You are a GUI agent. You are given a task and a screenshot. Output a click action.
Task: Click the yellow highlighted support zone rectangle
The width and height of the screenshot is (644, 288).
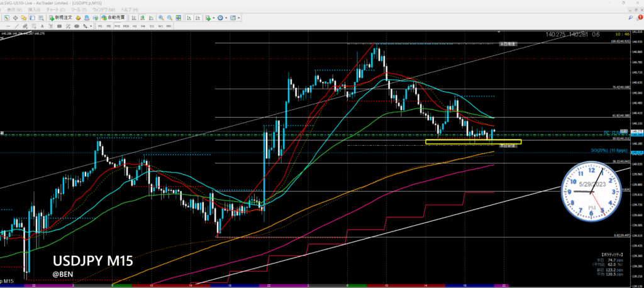tap(473, 141)
